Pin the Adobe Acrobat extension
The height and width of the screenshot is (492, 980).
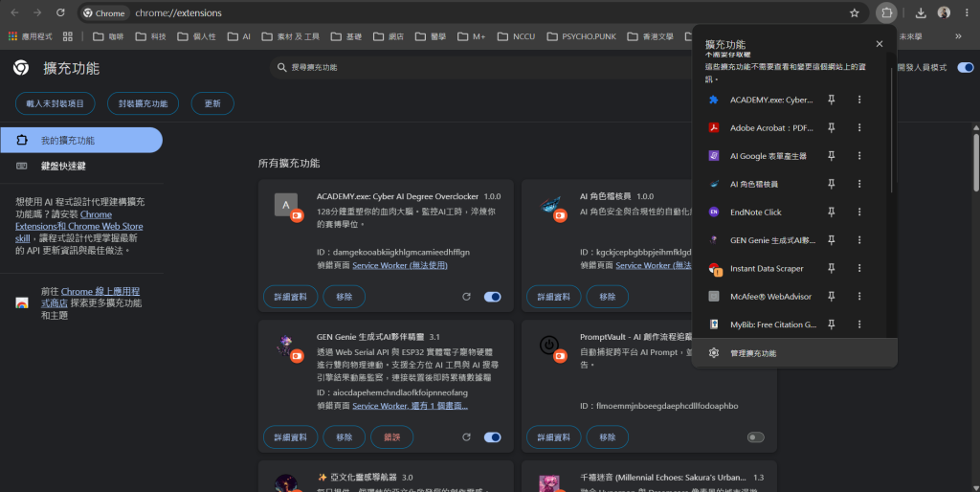[832, 127]
